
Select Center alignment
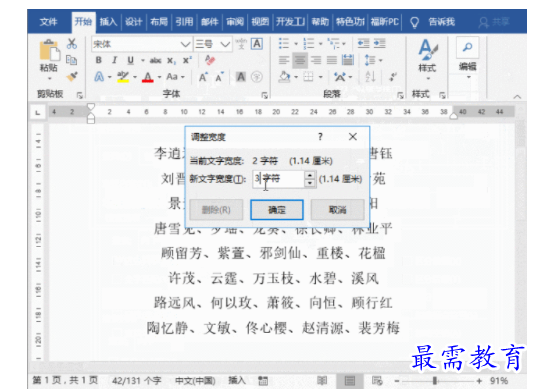click(x=300, y=61)
